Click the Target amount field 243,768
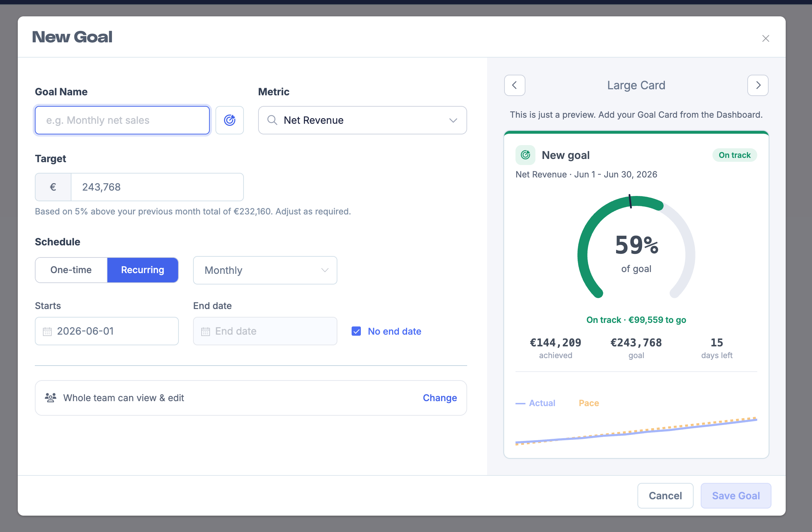This screenshot has height=532, width=812. tap(157, 187)
